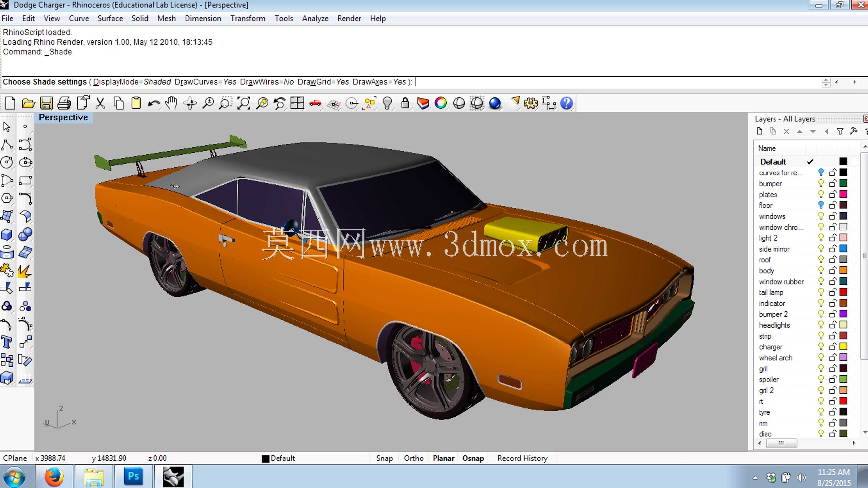Click the green color swatch of spoiler layer
This screenshot has width=868, height=488.
point(843,379)
